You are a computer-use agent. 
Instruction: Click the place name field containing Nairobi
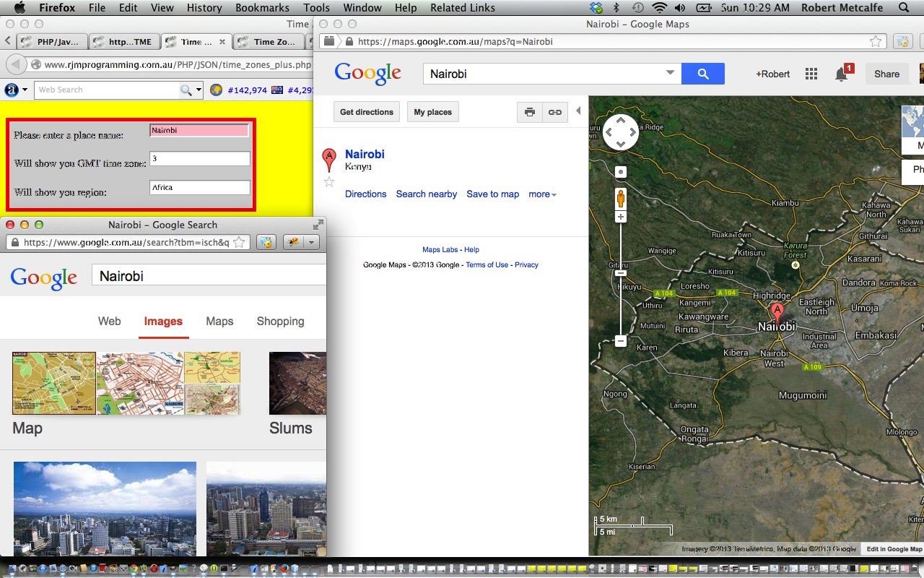coord(199,131)
